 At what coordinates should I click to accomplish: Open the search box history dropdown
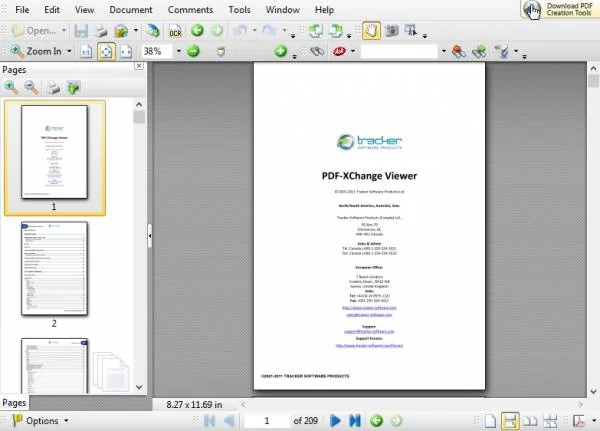[x=443, y=51]
